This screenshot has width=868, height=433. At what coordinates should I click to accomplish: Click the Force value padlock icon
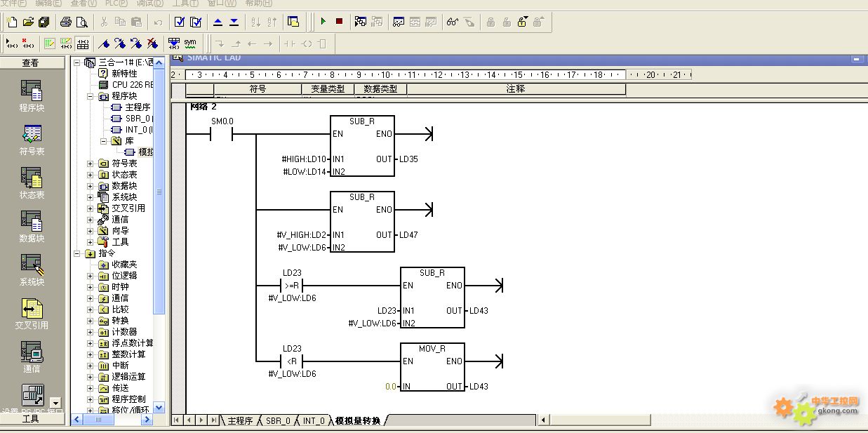pyautogui.click(x=490, y=22)
